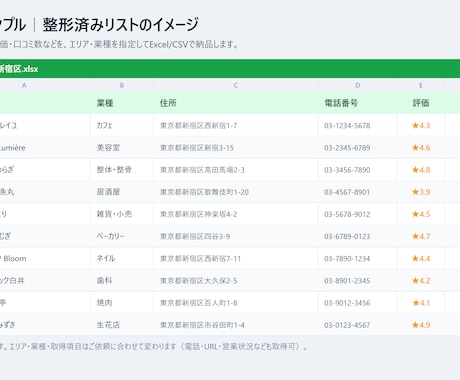Click the ★4.9 rating cell

[421, 325]
